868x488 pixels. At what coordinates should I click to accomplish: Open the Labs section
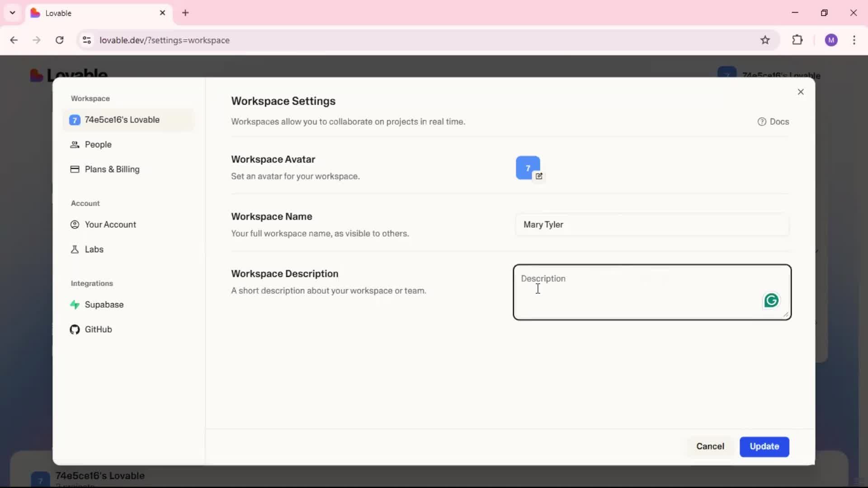(x=94, y=249)
